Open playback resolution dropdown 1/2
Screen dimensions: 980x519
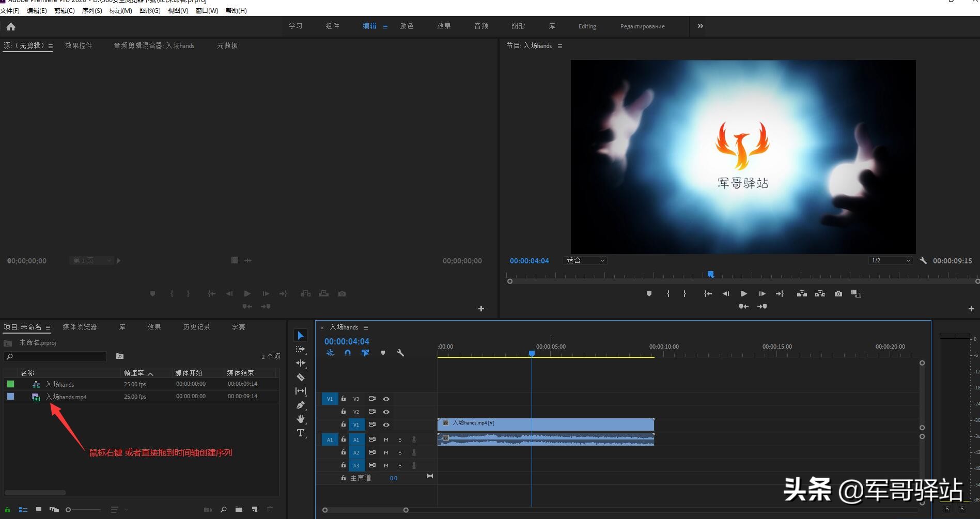[891, 261]
